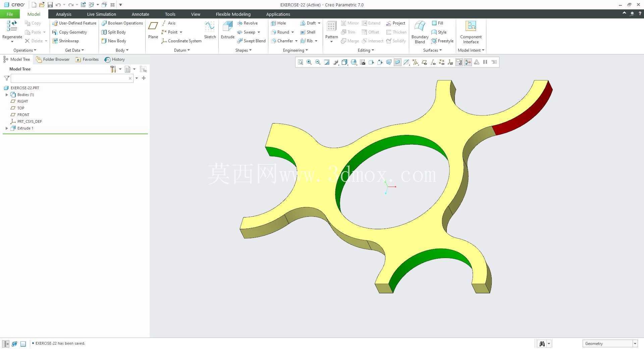This screenshot has width=644, height=349.
Task: Open the Sweep tool dropdown arrow
Action: pyautogui.click(x=259, y=32)
